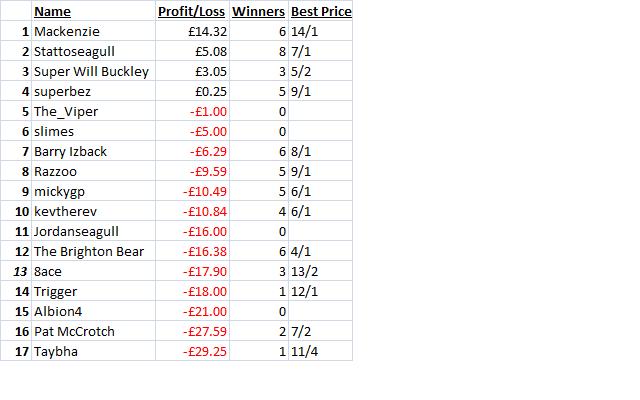Click the Mackenzie name cell
This screenshot has width=640, height=400.
(x=93, y=31)
